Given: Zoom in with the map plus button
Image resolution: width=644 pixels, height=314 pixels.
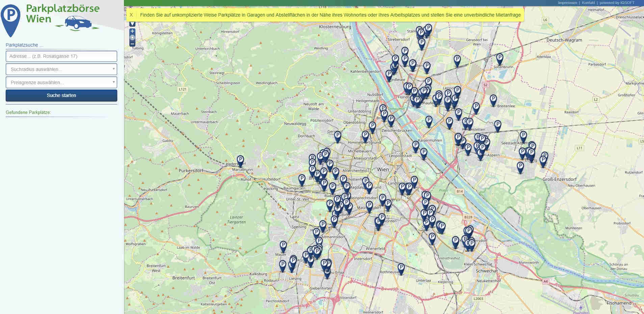Looking at the screenshot, I should tap(132, 31).
